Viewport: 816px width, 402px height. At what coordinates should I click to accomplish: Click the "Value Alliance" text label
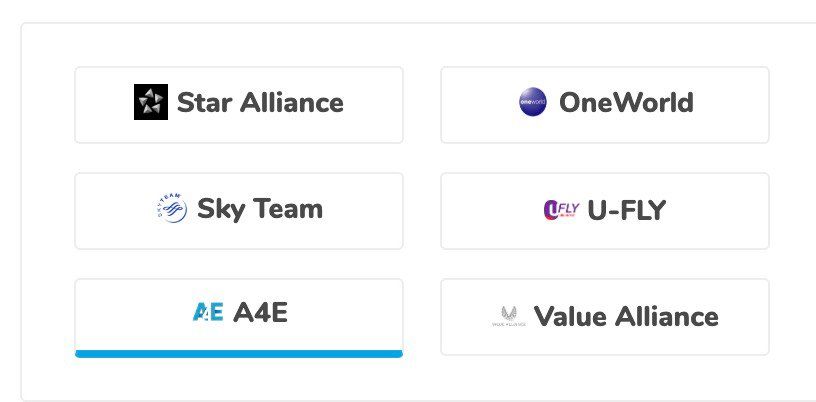pos(626,317)
